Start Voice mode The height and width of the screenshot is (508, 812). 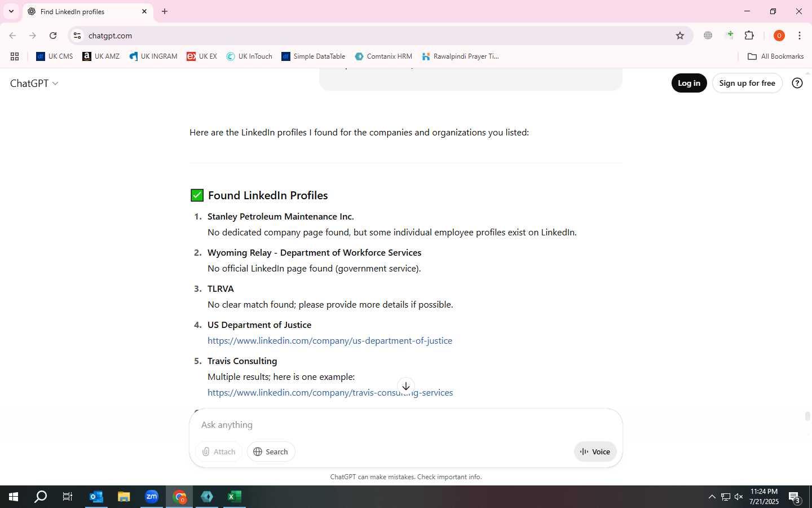[595, 452]
